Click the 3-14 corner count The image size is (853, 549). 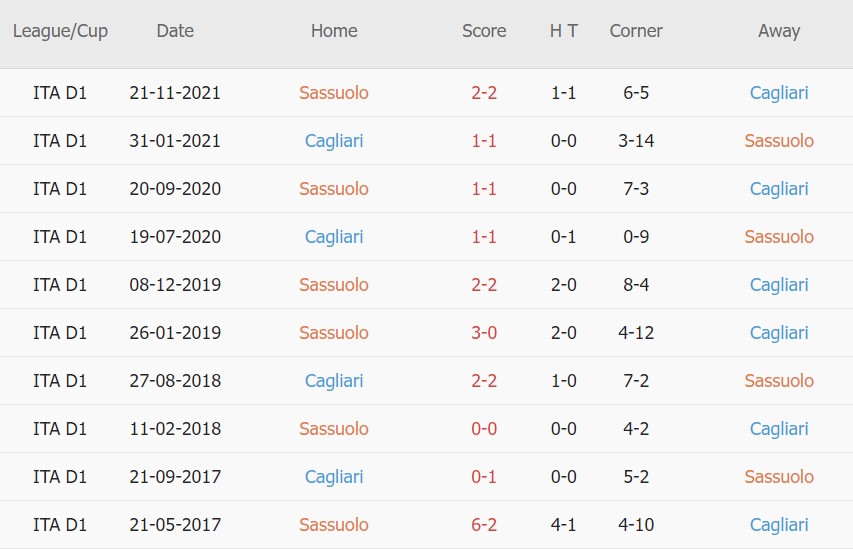pyautogui.click(x=636, y=141)
